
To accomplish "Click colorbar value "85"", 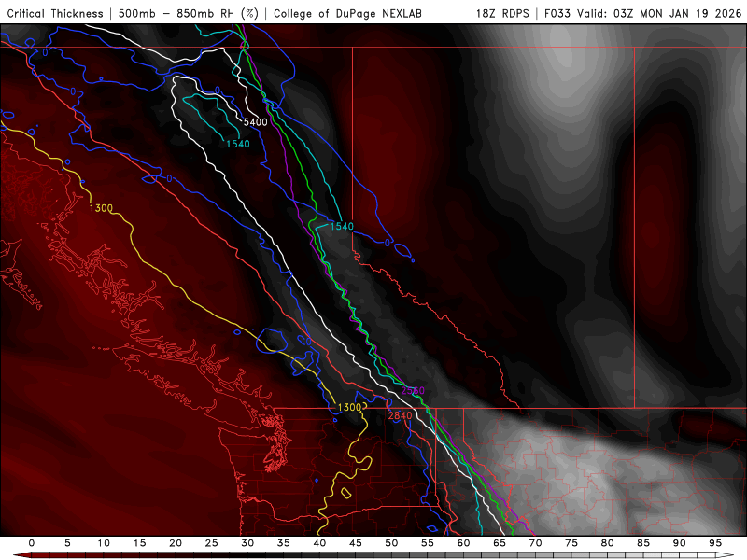I will [x=643, y=543].
